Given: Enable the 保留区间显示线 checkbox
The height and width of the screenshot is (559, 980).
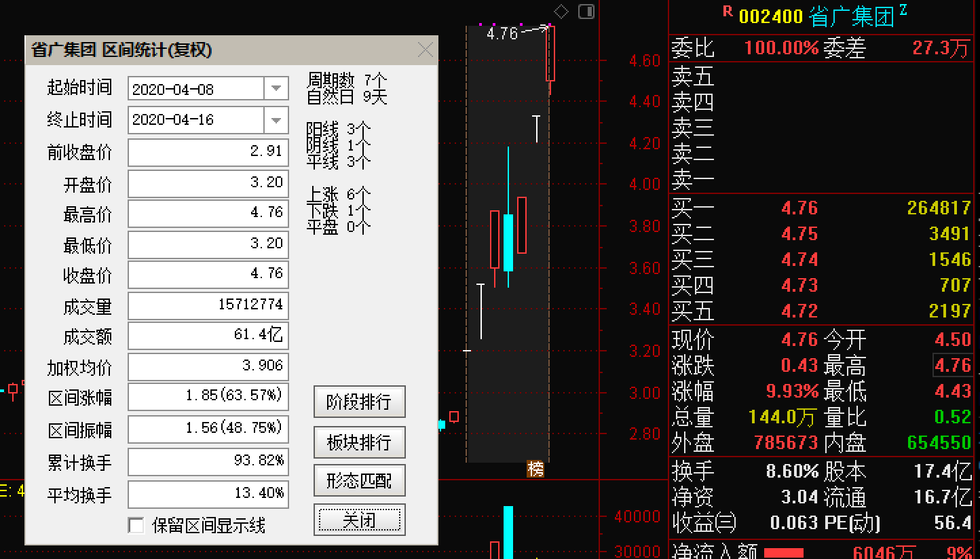Looking at the screenshot, I should coord(136,525).
